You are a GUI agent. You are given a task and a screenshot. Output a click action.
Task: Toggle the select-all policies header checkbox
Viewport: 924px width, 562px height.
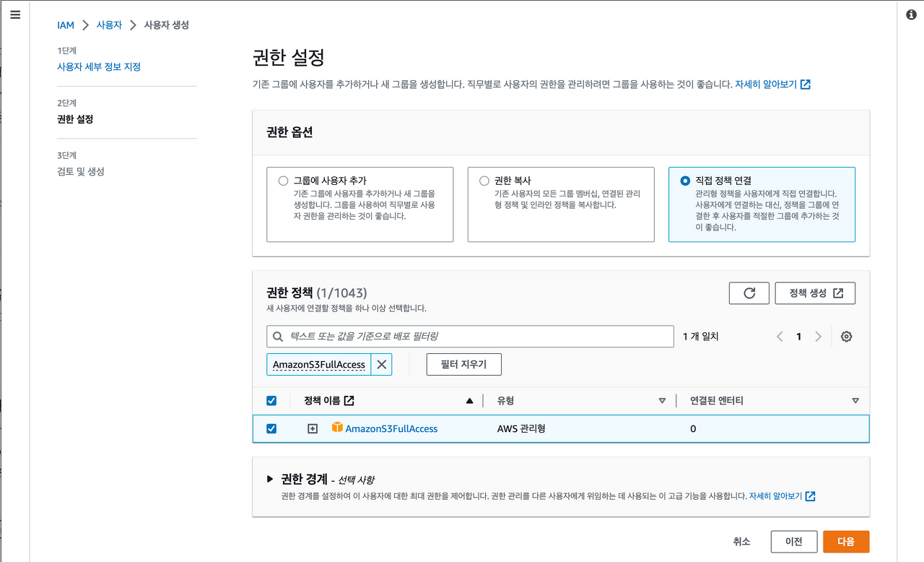pos(271,401)
